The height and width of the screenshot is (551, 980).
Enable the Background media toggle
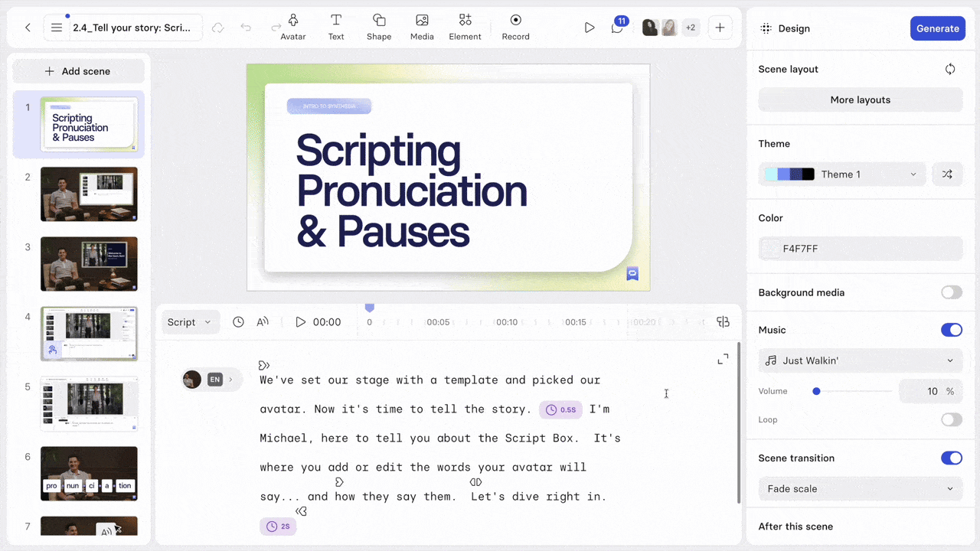tap(952, 292)
